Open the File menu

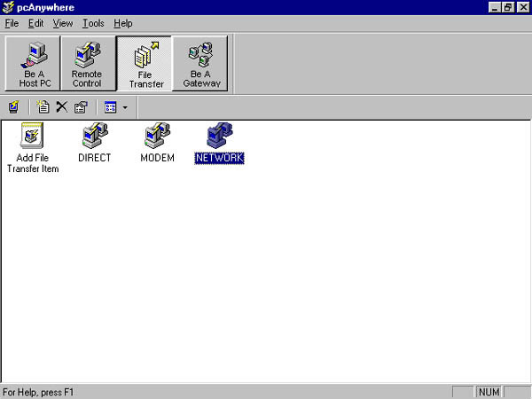pos(12,23)
